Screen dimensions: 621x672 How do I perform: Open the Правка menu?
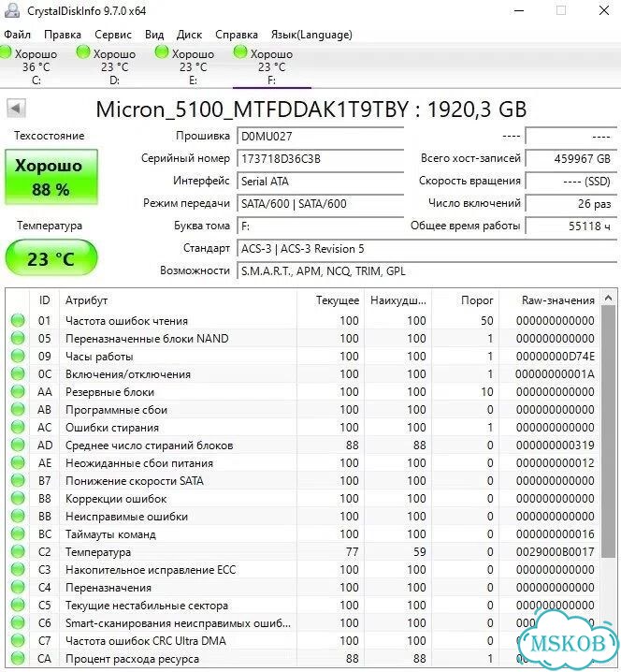click(x=63, y=35)
